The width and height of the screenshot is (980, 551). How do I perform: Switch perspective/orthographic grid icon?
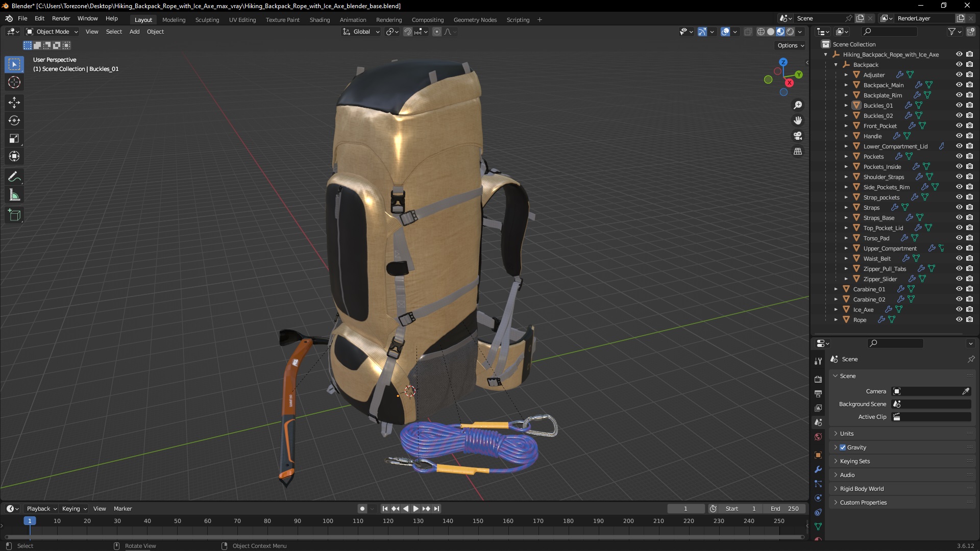798,151
